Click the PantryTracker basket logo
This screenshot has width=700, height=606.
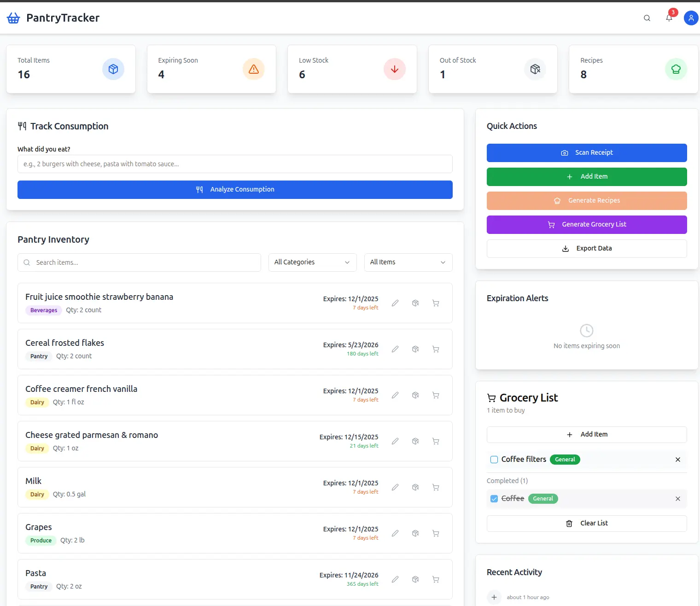click(13, 17)
